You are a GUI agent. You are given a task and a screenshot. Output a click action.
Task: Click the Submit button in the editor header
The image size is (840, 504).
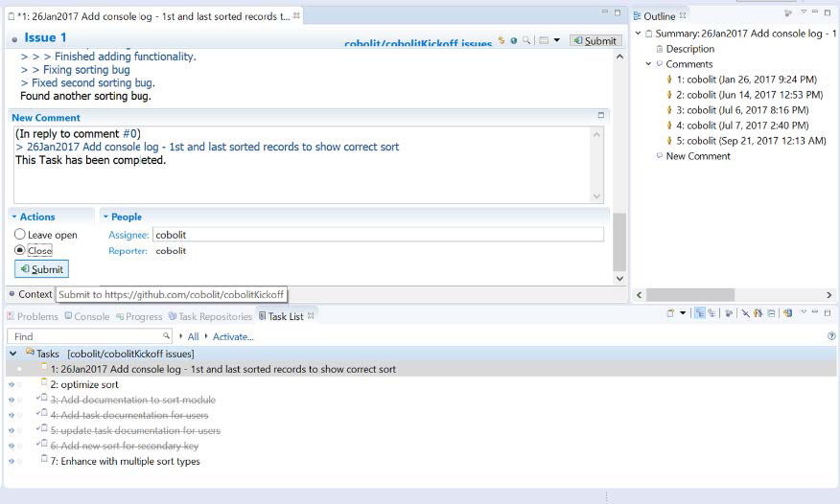[x=595, y=40]
